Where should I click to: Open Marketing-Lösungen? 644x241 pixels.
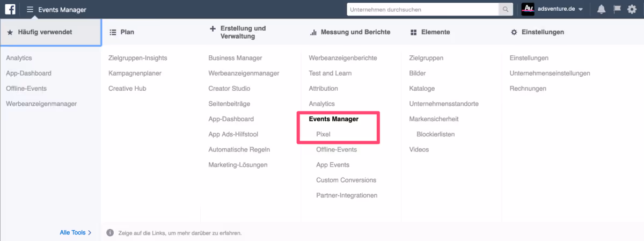point(238,165)
